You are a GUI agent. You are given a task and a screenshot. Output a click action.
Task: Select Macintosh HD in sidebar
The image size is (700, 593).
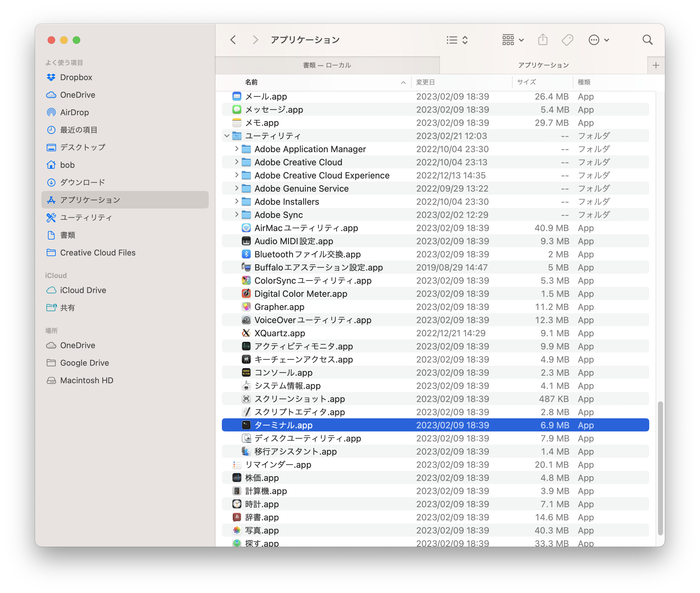pyautogui.click(x=86, y=380)
